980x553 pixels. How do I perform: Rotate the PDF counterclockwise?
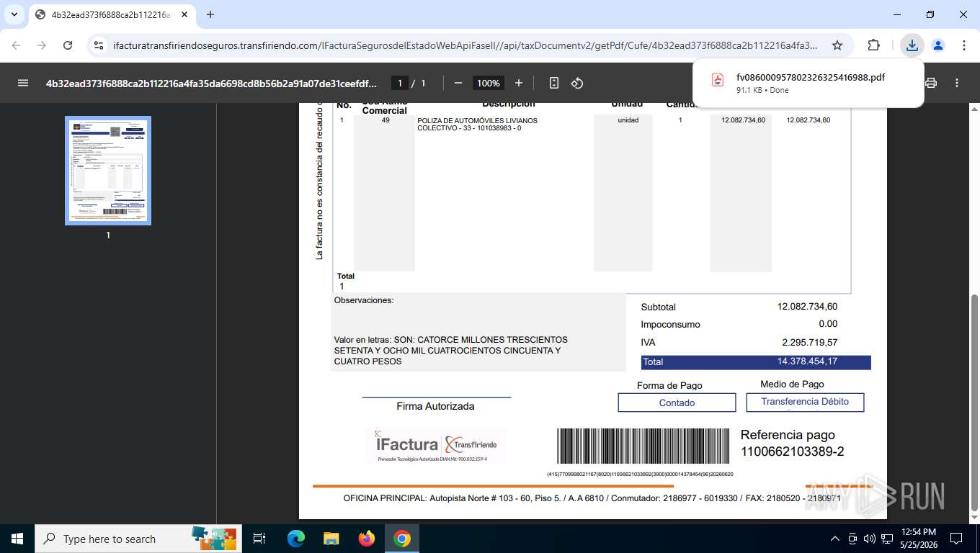click(x=577, y=83)
